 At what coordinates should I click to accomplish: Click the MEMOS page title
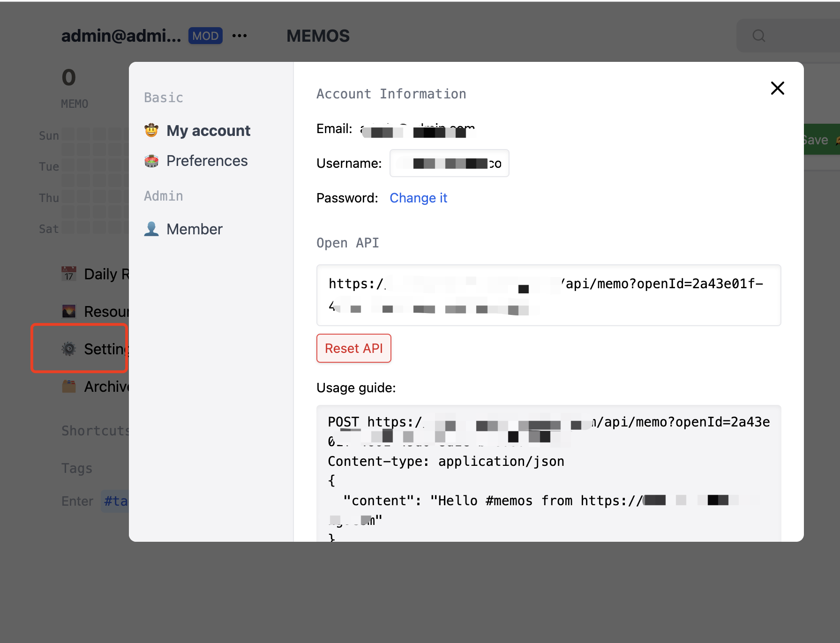point(318,36)
